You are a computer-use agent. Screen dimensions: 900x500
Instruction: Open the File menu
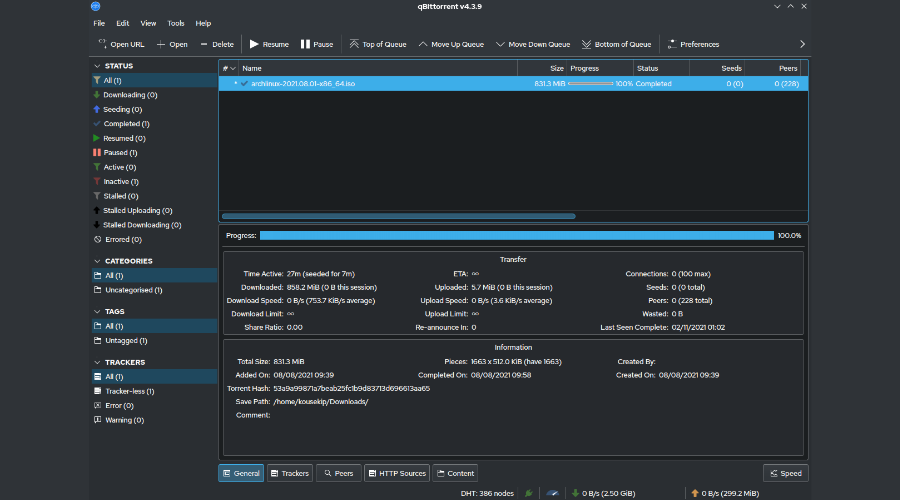(x=99, y=24)
